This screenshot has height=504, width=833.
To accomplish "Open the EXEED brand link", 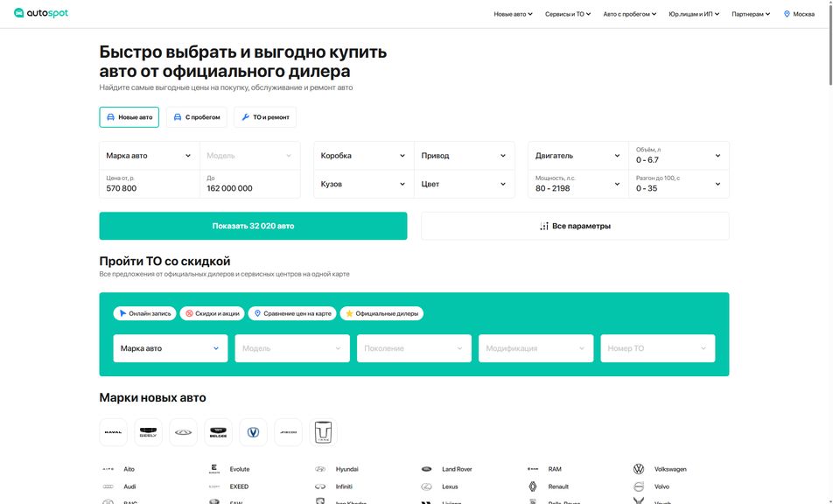I will point(239,486).
